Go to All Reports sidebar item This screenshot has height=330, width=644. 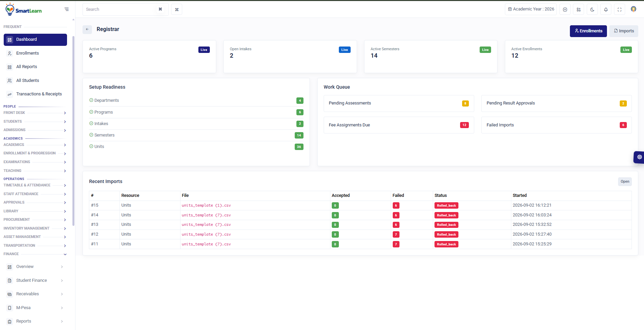[35, 67]
